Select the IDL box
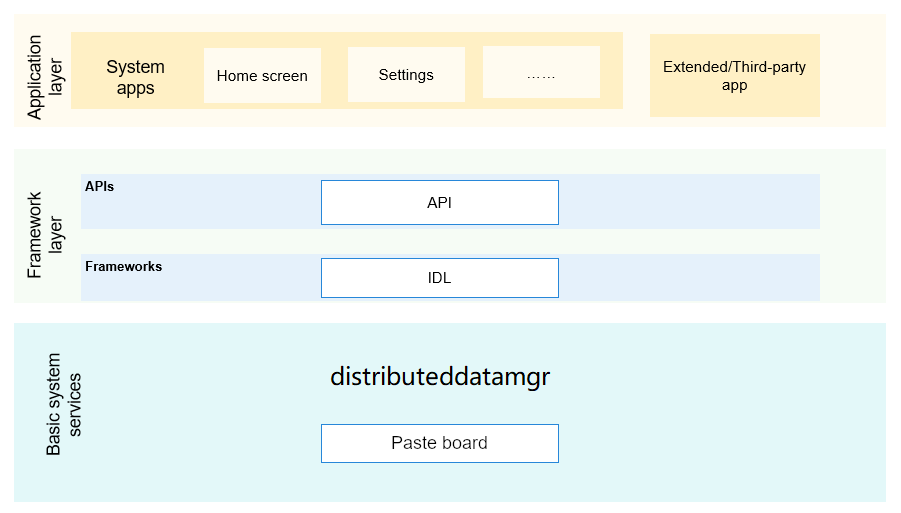The image size is (901, 513). pyautogui.click(x=439, y=278)
